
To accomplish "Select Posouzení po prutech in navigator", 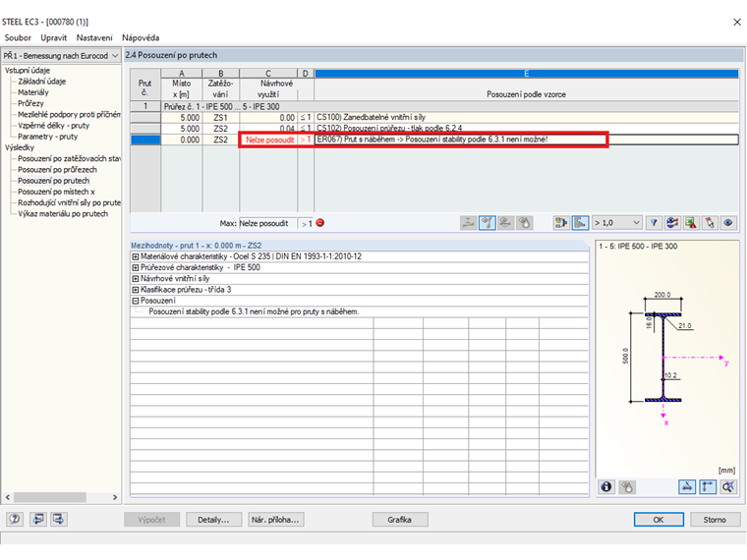I will click(53, 181).
